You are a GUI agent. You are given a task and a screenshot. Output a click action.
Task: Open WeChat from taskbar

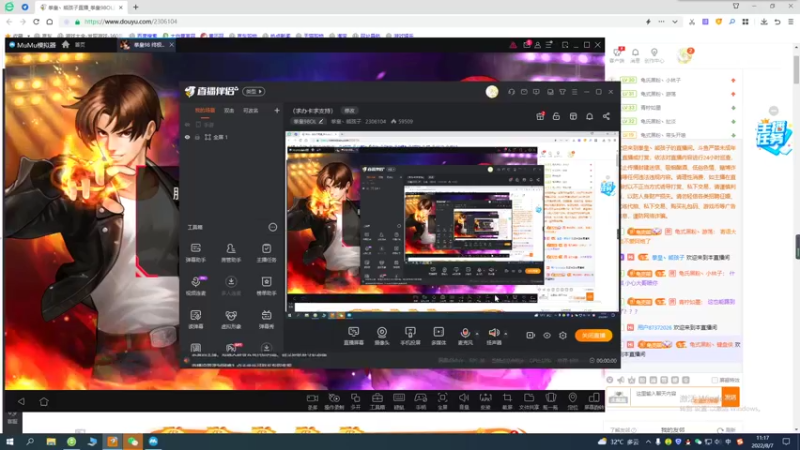133,442
